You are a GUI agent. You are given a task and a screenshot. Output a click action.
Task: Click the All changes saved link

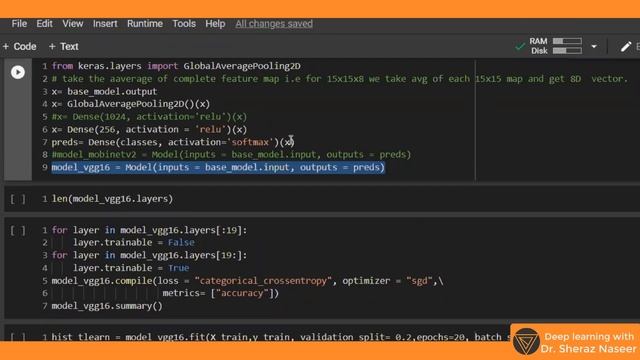tap(274, 24)
